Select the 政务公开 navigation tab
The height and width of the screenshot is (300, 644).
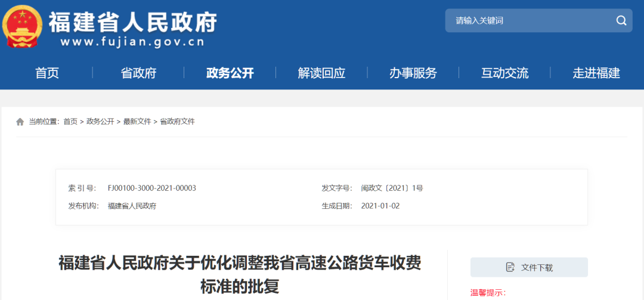230,73
